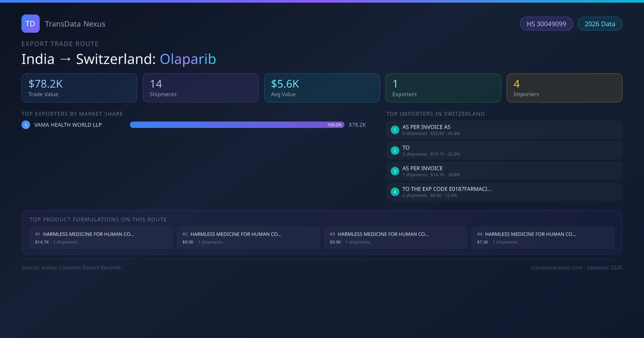Viewport: 644px width, 338px height.
Task: Select the $78.2K Trade Value card
Action: [x=79, y=88]
